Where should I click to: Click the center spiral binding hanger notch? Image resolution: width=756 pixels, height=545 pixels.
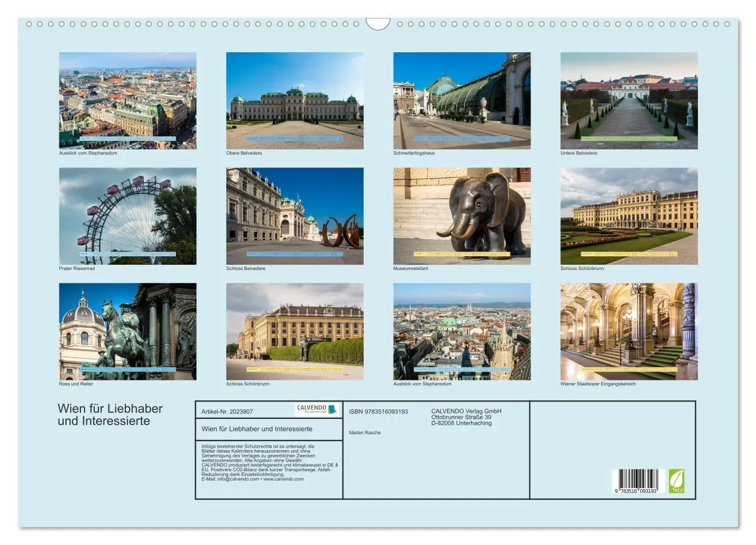point(378,23)
